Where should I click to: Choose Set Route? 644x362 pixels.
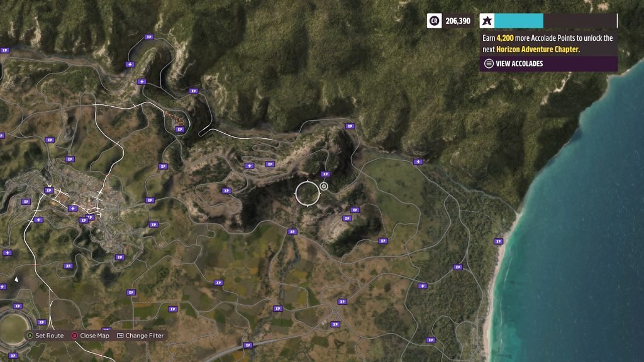tap(45, 336)
